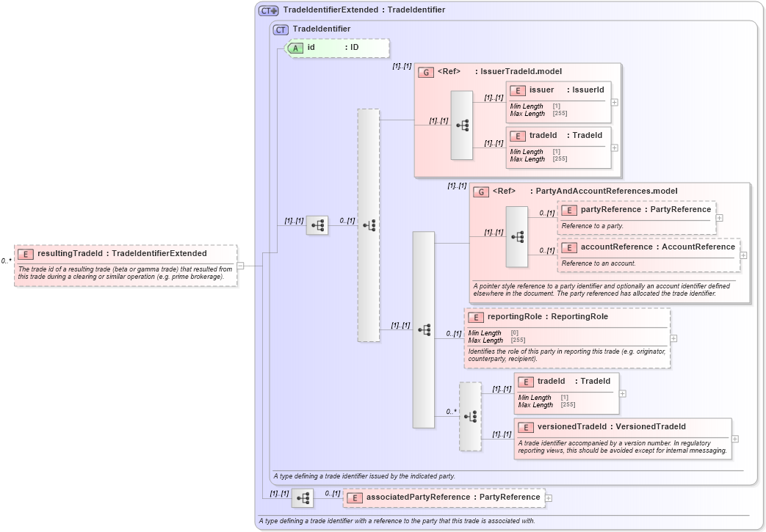Image resolution: width=766 pixels, height=532 pixels.
Task: Select the E icon on associatedPartyReference
Action: 354,497
